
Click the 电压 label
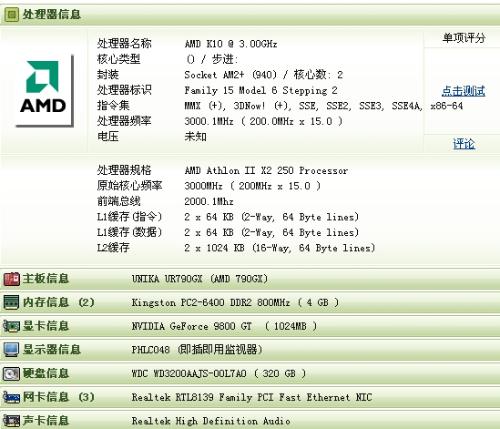pyautogui.click(x=108, y=136)
